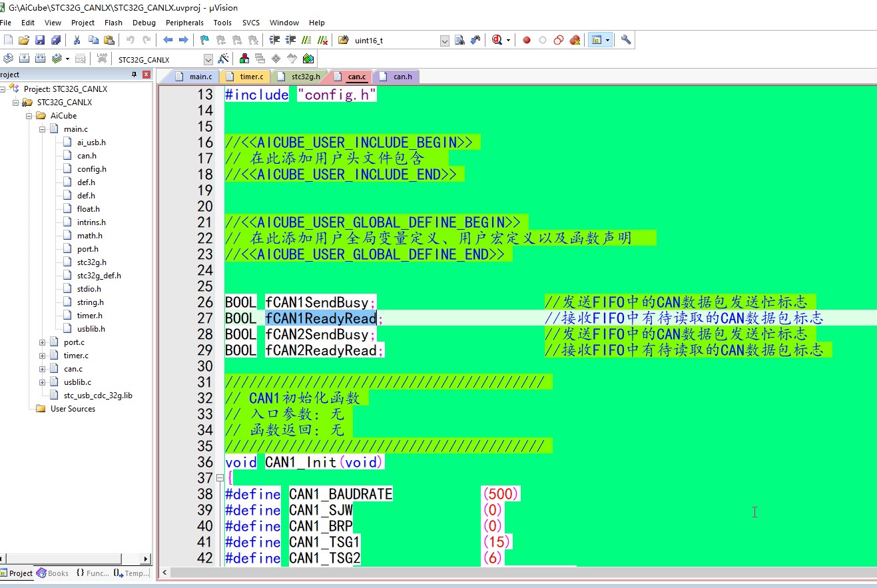Expand the timer.c tree node

pyautogui.click(x=43, y=356)
